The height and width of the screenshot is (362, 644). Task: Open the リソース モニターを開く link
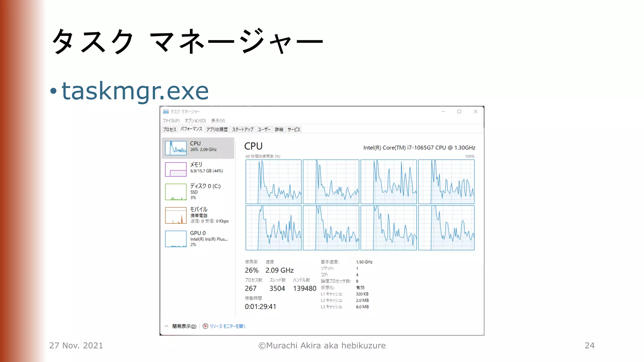(228, 326)
